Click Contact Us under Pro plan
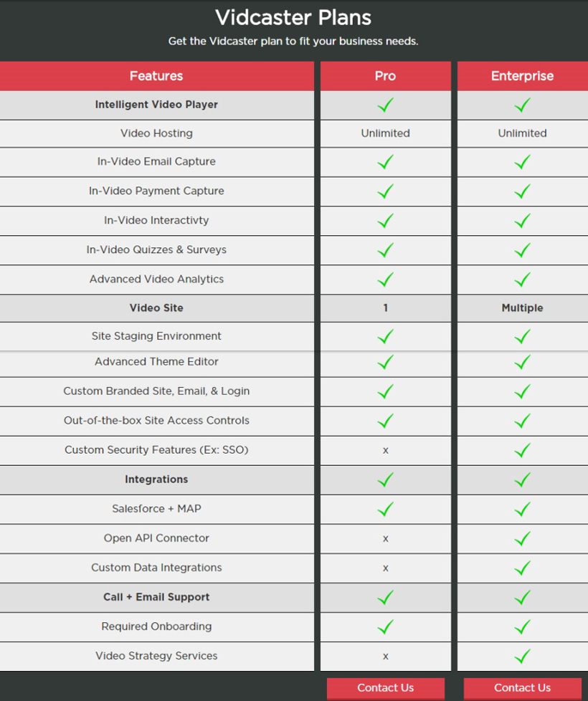Image resolution: width=588 pixels, height=701 pixels. click(x=386, y=687)
